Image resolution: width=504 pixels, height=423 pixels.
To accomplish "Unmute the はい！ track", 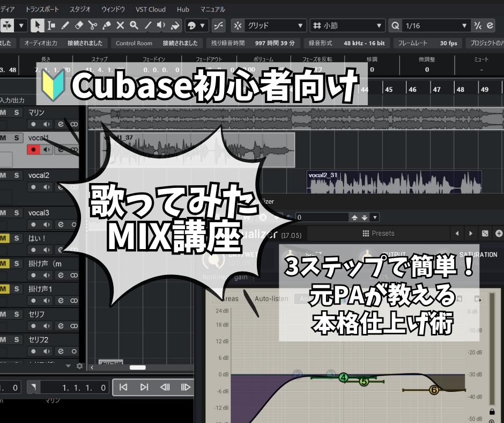I will [3, 238].
